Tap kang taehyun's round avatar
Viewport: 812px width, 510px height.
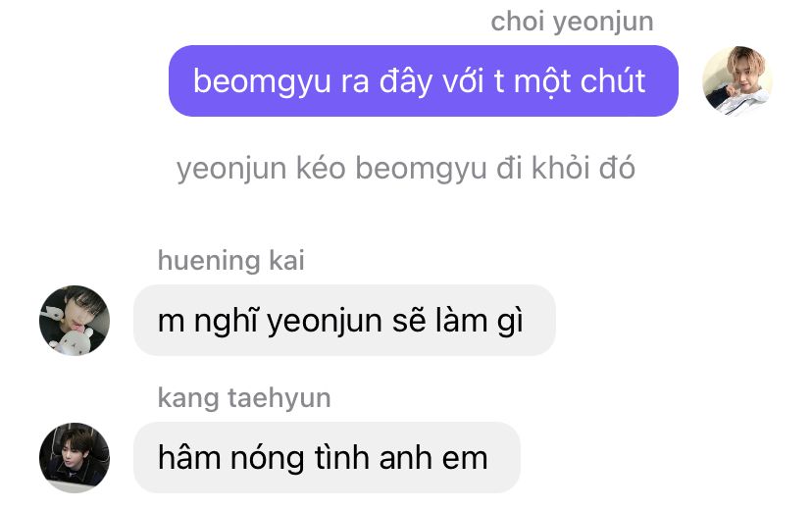pyautogui.click(x=75, y=458)
